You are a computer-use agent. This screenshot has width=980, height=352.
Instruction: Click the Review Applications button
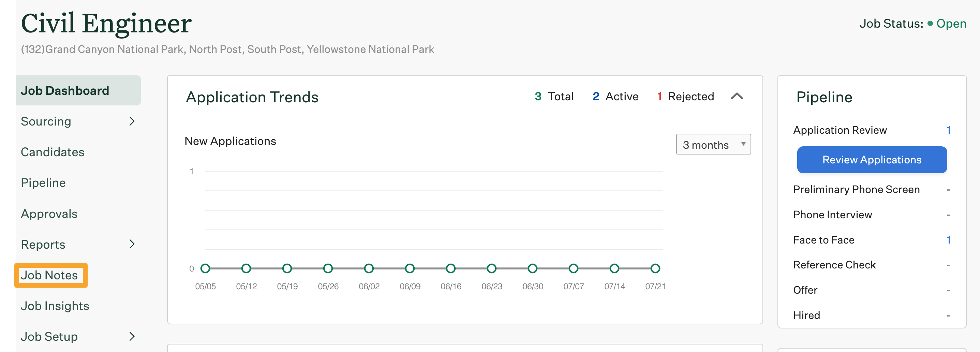coord(872,160)
